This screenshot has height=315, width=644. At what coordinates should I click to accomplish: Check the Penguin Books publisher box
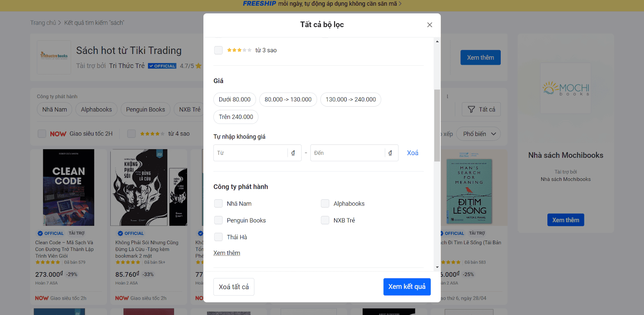coord(219,220)
